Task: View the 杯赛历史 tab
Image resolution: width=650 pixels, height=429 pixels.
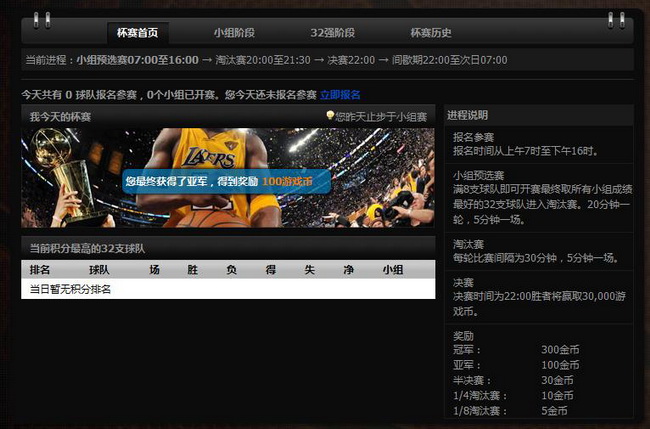Action: [430, 33]
